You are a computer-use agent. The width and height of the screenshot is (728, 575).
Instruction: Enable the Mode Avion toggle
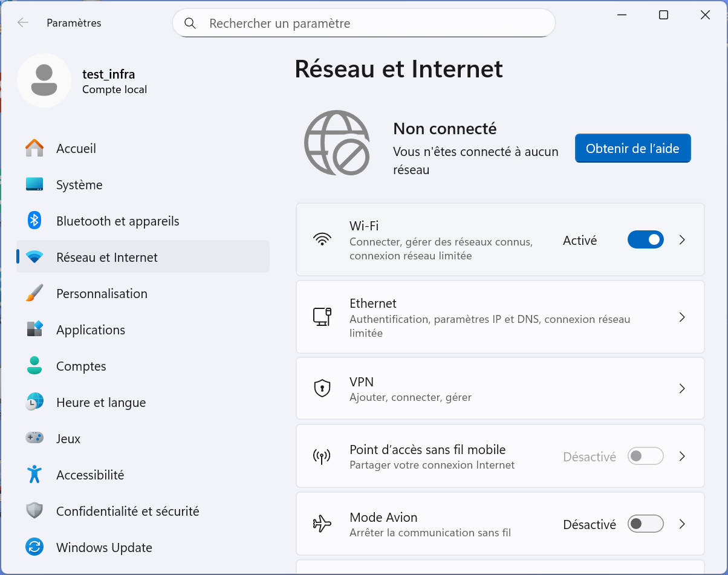pos(645,524)
